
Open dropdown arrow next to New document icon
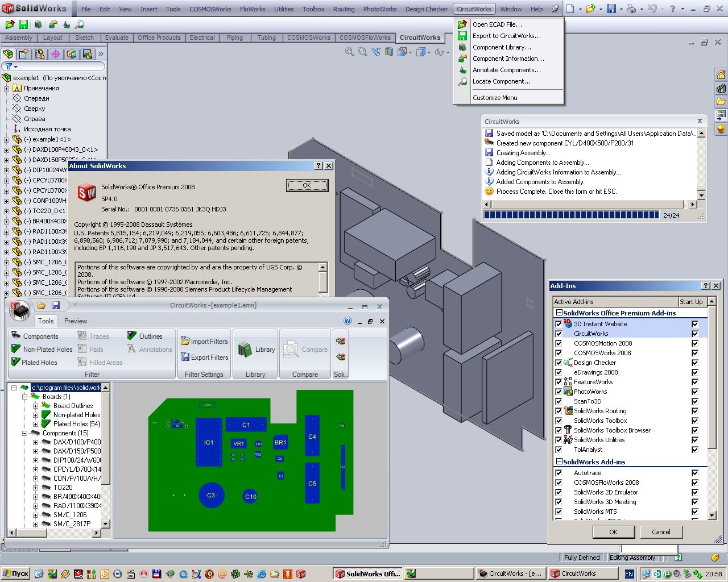[581, 9]
